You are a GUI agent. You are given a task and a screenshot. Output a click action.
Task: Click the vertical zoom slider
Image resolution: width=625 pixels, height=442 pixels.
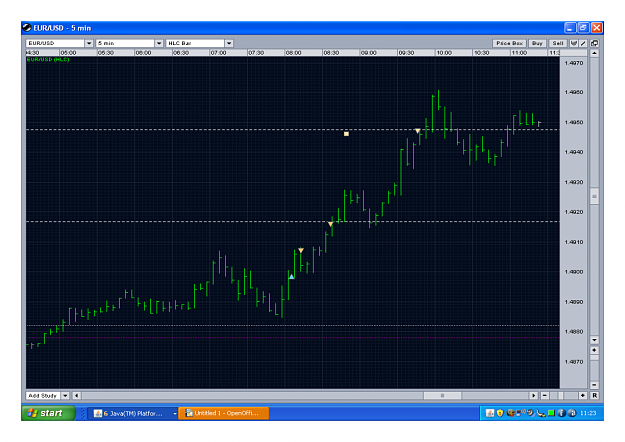(594, 358)
